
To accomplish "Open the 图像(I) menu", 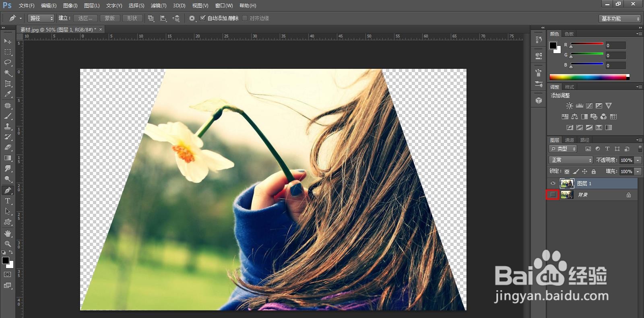I will 70,6.
